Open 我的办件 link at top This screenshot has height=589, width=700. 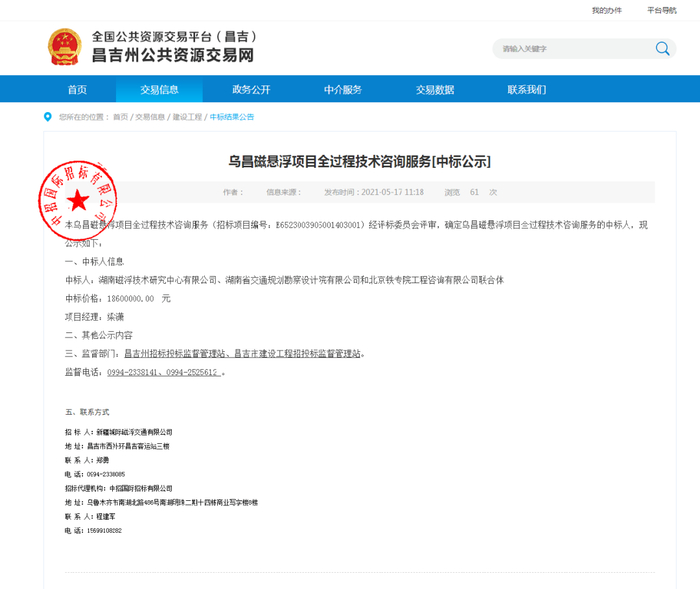[x=607, y=10]
